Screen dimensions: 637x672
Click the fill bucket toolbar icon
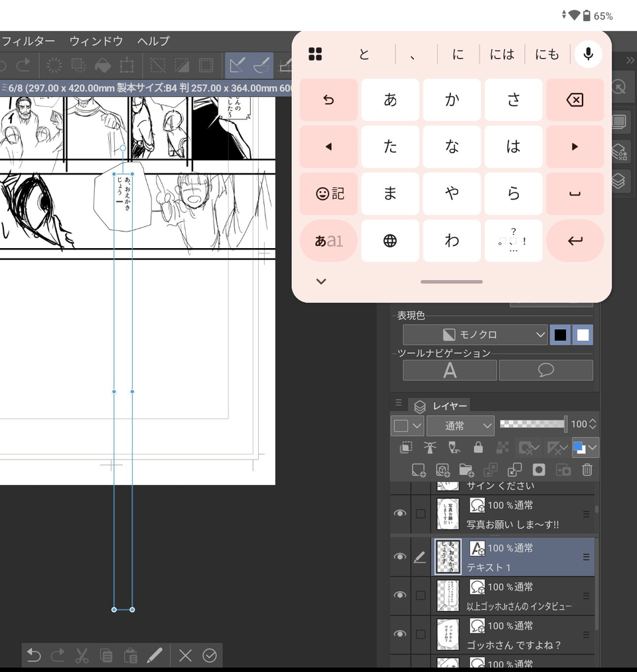103,65
